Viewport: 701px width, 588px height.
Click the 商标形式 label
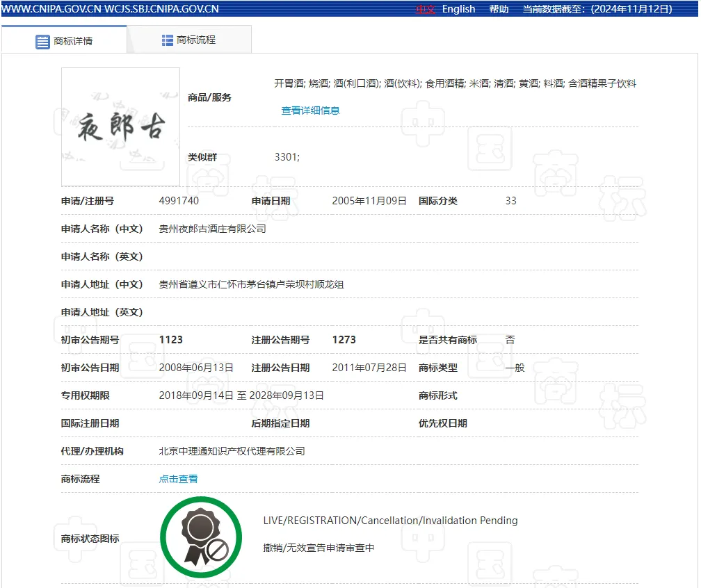pyautogui.click(x=437, y=395)
